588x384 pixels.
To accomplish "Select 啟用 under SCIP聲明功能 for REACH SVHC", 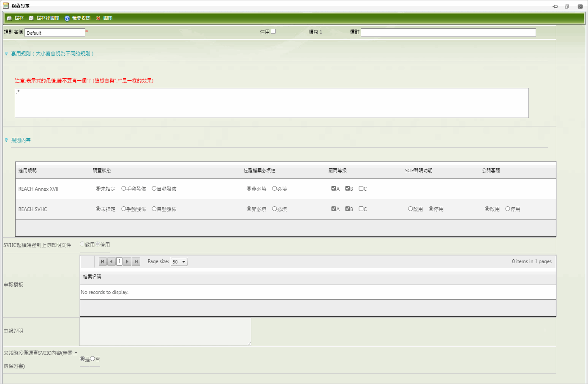I will (x=410, y=209).
